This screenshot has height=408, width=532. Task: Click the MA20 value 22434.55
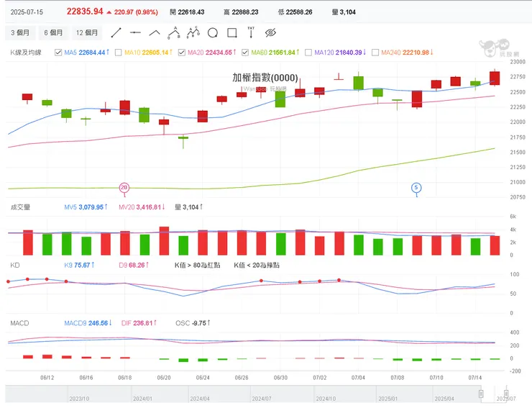tap(219, 53)
